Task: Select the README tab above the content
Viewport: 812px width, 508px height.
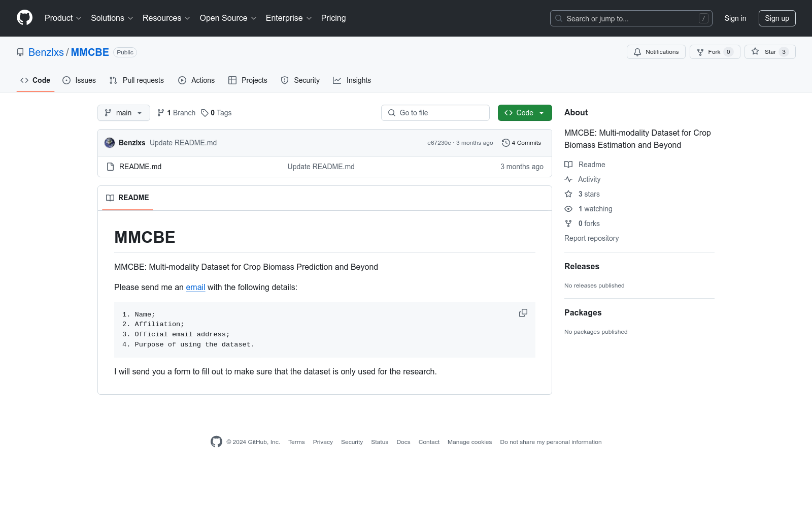Action: (127, 198)
